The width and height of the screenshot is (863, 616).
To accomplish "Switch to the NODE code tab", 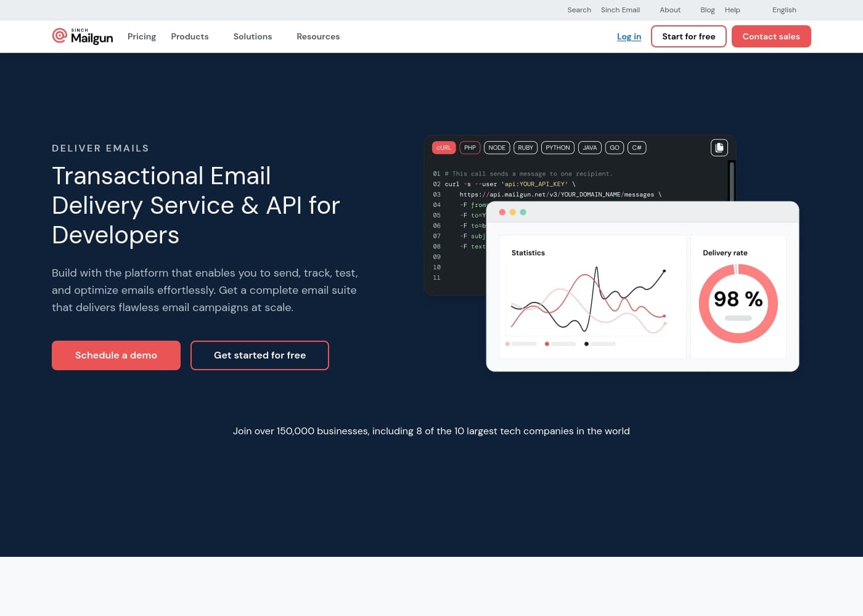I will pyautogui.click(x=497, y=148).
